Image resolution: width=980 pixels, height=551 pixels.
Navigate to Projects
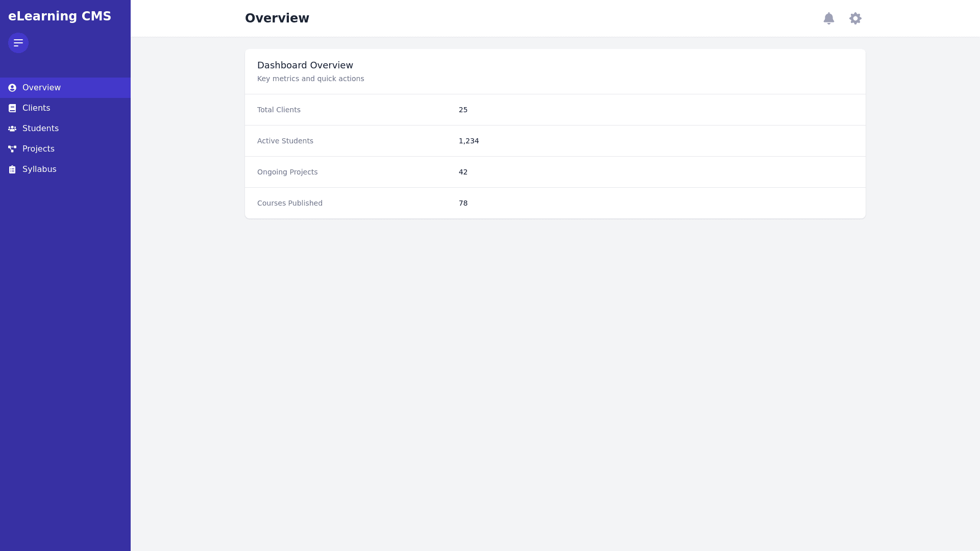coord(38,149)
